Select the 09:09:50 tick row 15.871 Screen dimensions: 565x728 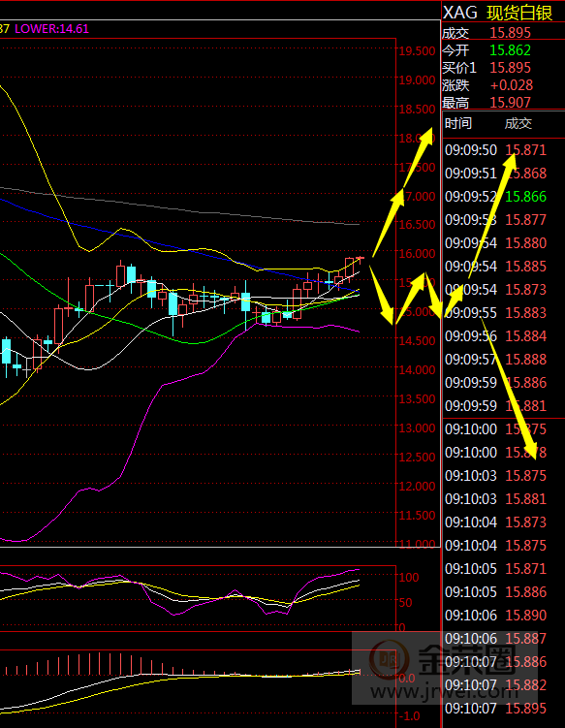pyautogui.click(x=496, y=150)
